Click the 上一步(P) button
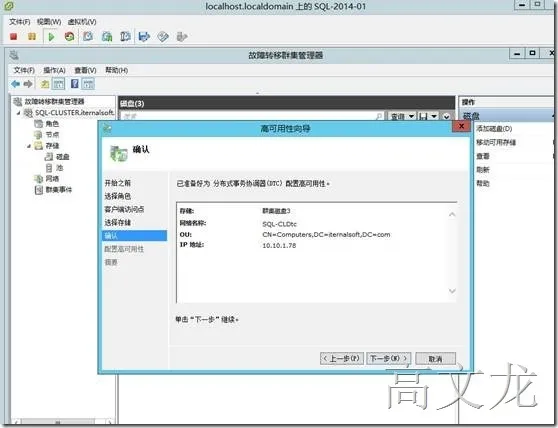Screen dimensions: 558x428 click(342, 358)
